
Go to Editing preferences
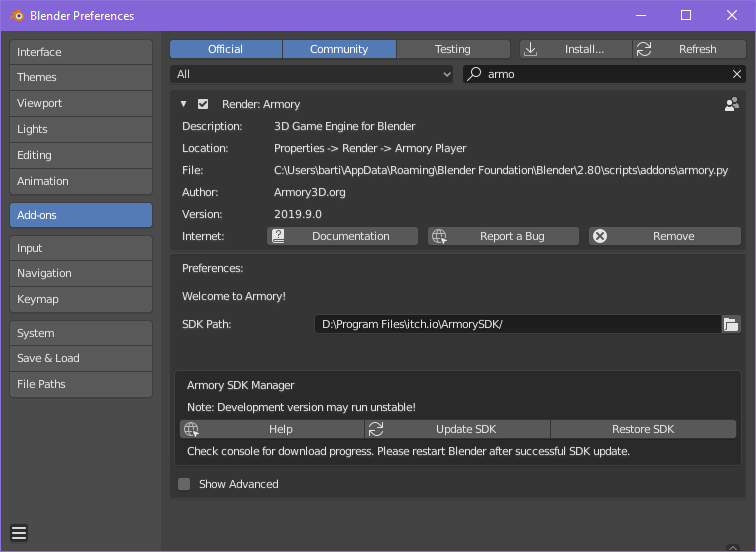coord(81,155)
